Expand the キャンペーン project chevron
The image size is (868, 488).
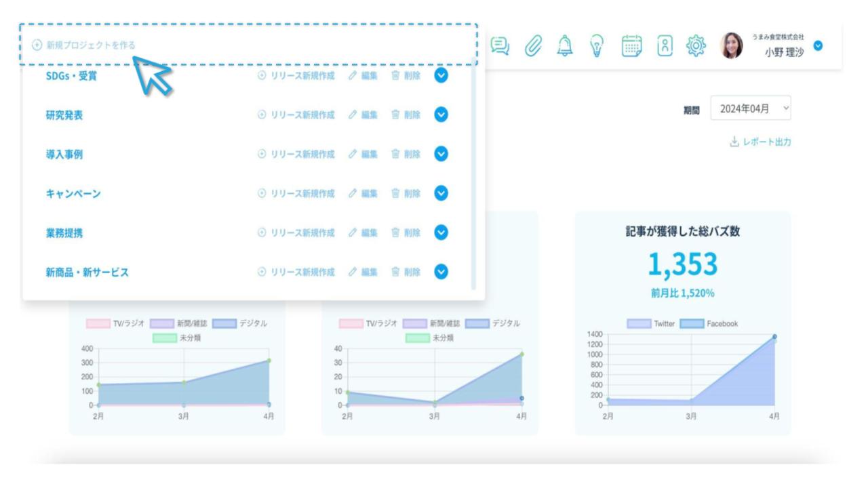441,194
